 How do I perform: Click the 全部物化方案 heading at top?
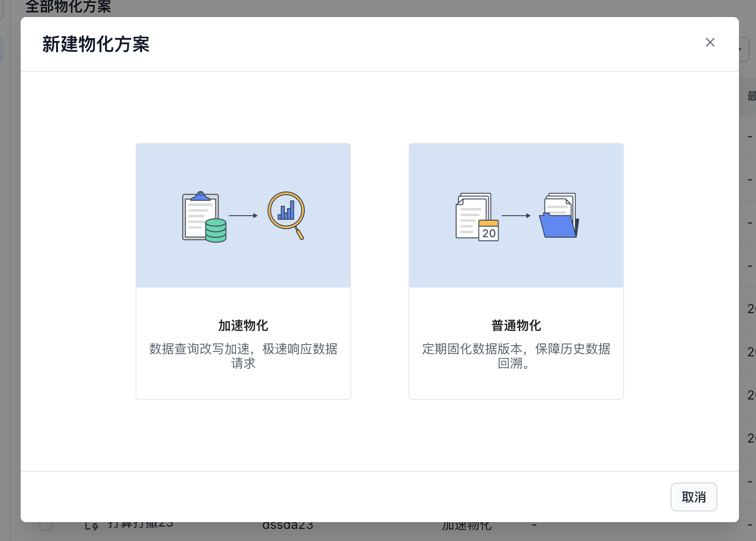pos(68,7)
